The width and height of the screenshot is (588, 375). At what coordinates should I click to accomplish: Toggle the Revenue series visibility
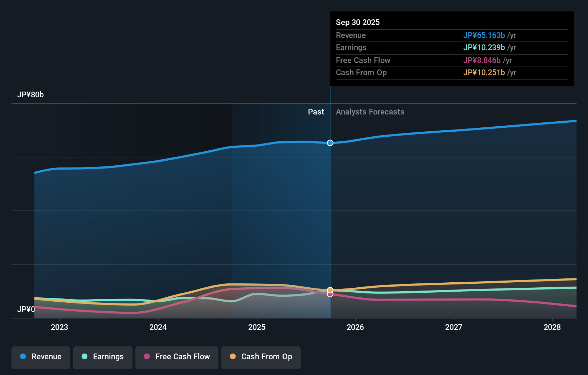(40, 357)
